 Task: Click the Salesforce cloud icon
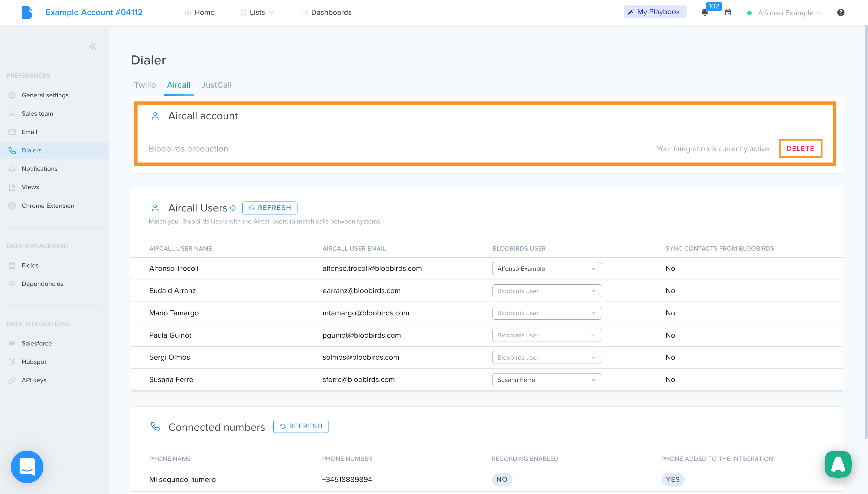(x=12, y=343)
